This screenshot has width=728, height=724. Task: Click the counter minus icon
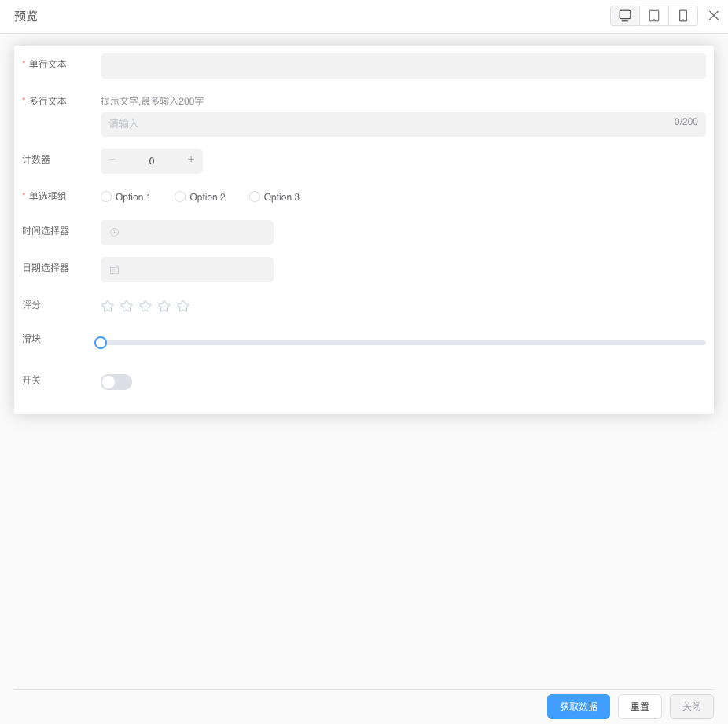112,160
